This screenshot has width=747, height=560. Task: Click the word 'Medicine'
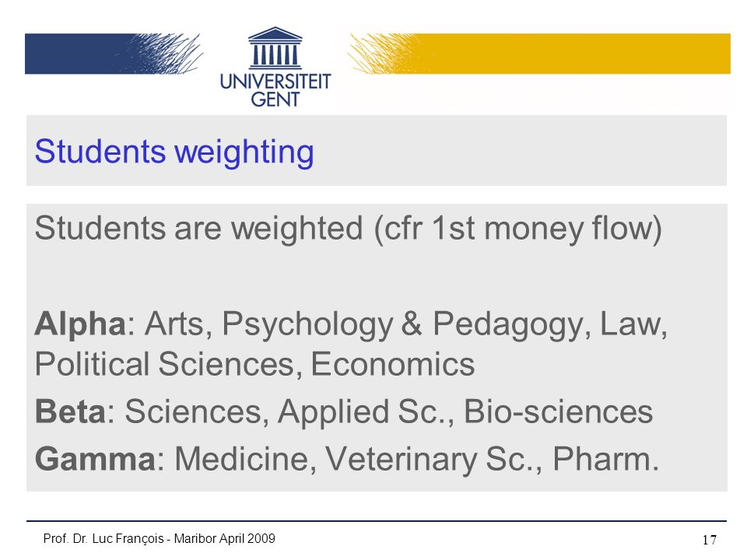242,459
